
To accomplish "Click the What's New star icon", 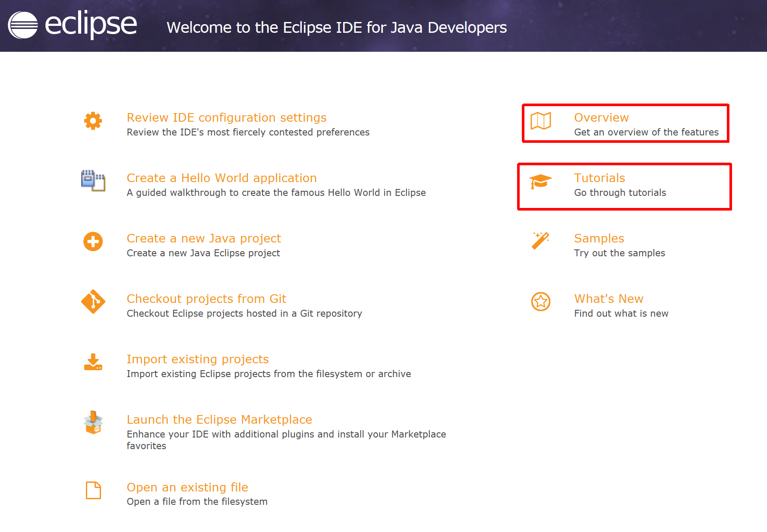I will click(541, 302).
